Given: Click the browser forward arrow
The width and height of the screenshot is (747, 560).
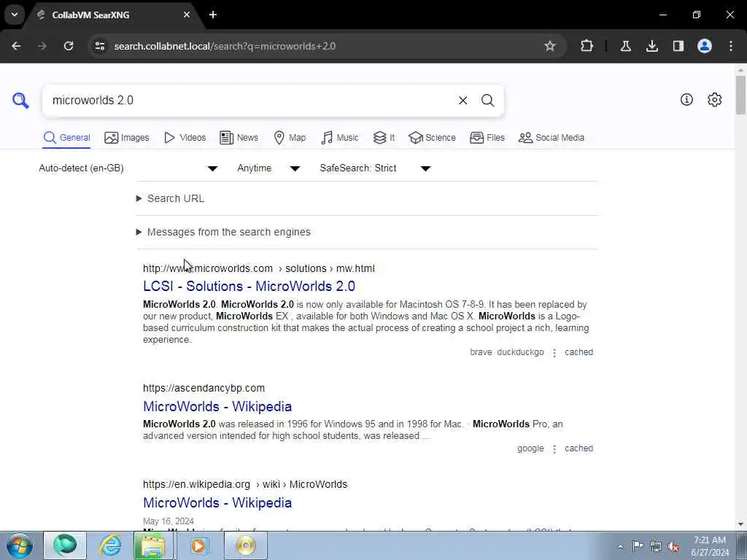Looking at the screenshot, I should click(42, 46).
